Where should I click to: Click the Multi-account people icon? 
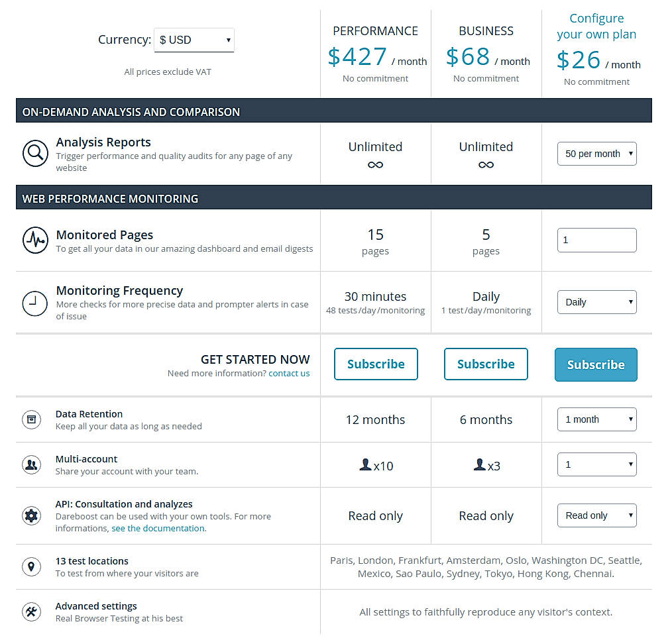31,464
